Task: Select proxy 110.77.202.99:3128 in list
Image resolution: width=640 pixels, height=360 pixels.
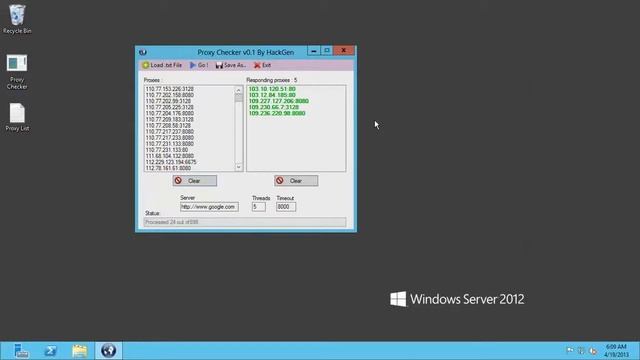Action: tap(168, 101)
